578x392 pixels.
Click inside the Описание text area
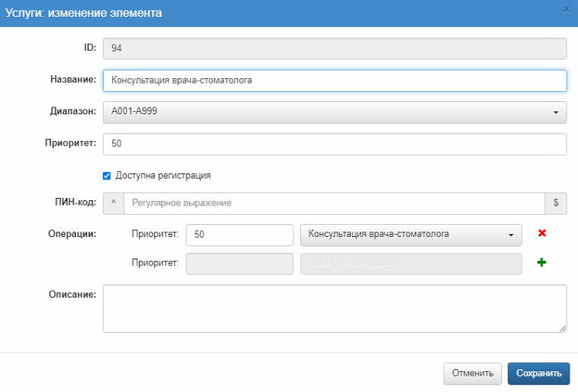click(x=335, y=308)
